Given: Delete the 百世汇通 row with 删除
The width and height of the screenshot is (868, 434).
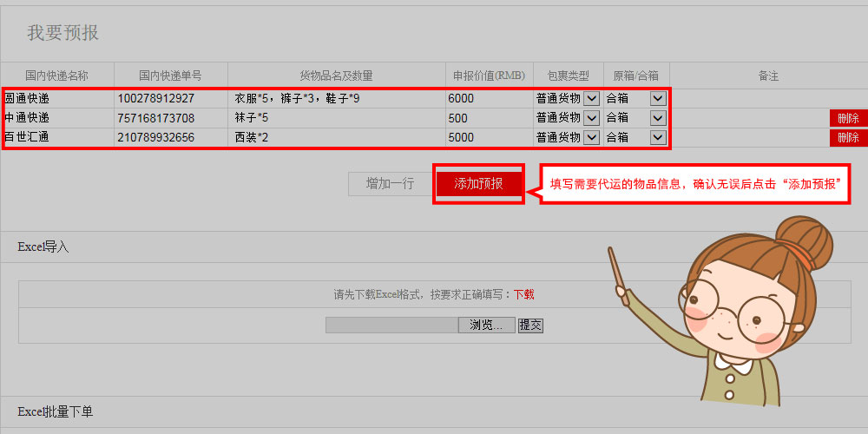Looking at the screenshot, I should click(x=848, y=138).
